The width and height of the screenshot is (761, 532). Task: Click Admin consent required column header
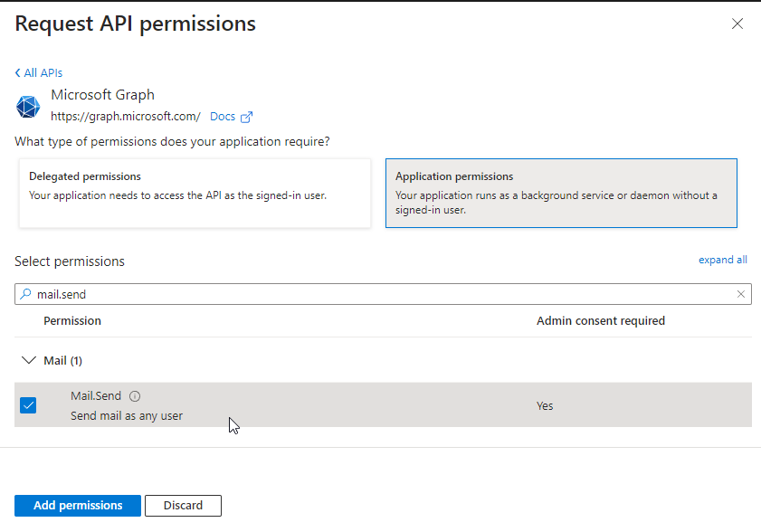point(600,321)
